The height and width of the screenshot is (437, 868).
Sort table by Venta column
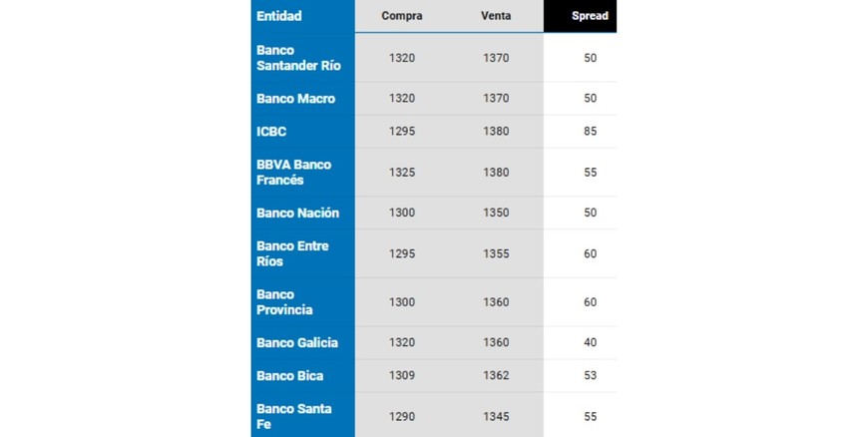pos(496,16)
